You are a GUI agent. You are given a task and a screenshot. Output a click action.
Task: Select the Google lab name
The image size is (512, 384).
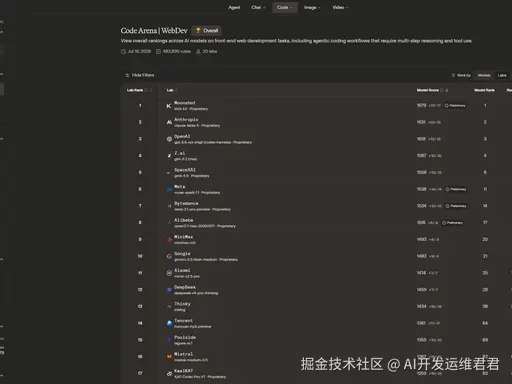182,254
